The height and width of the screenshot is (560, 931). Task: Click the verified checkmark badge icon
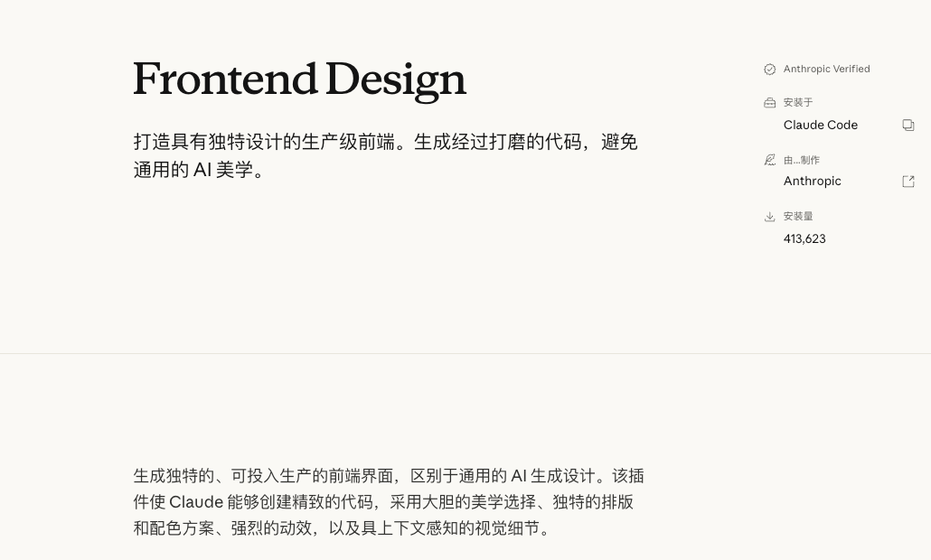point(770,70)
